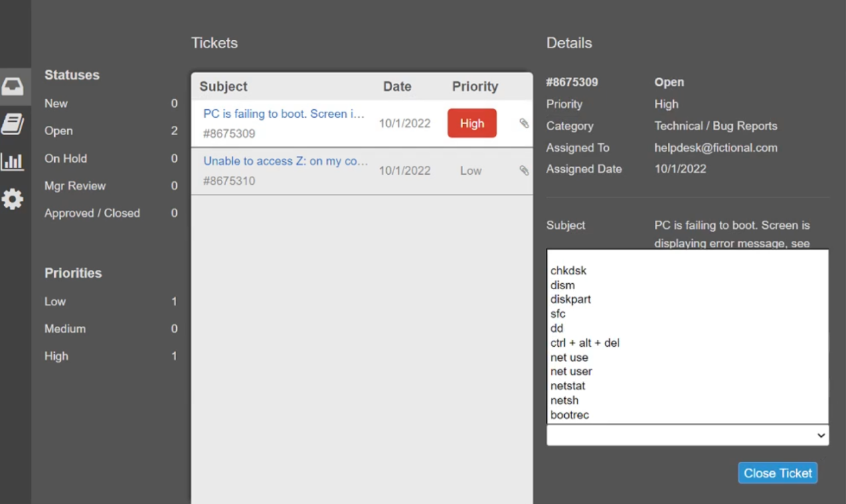This screenshot has height=504, width=846.
Task: Open the 'PC is failing to boot' ticket
Action: pos(284,114)
